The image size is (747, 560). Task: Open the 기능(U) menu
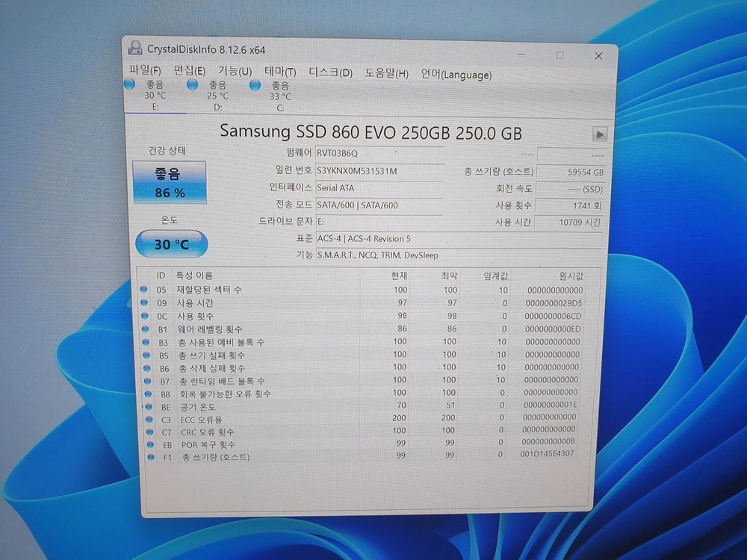pyautogui.click(x=235, y=72)
